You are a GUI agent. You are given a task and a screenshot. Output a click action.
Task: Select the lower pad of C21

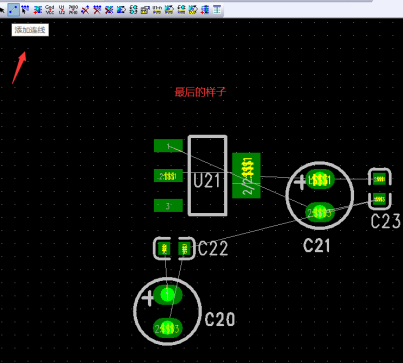pyautogui.click(x=320, y=213)
